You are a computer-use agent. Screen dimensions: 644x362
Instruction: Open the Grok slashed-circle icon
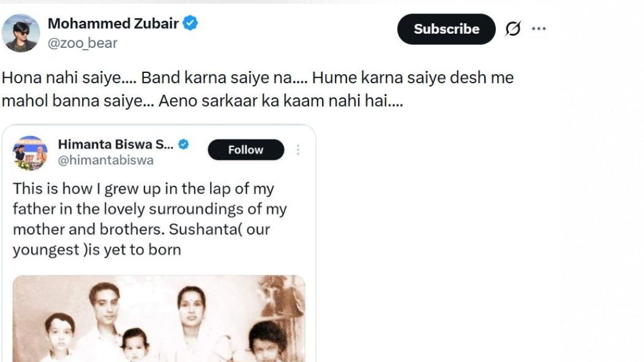pyautogui.click(x=512, y=29)
